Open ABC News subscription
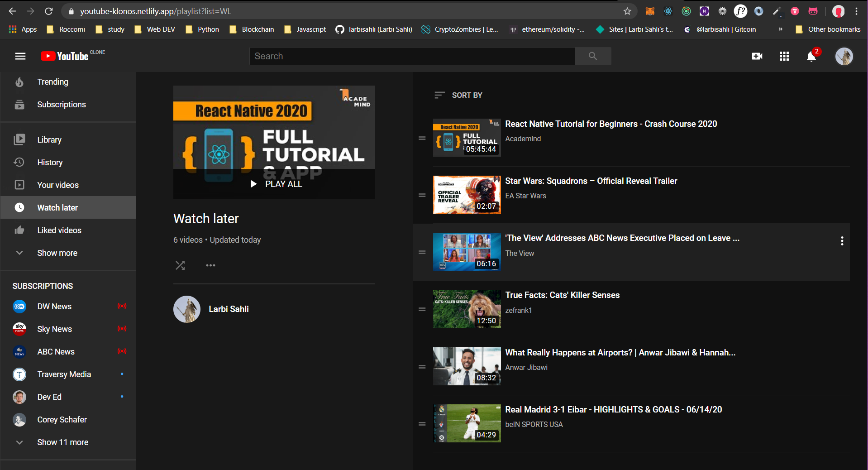 68,352
